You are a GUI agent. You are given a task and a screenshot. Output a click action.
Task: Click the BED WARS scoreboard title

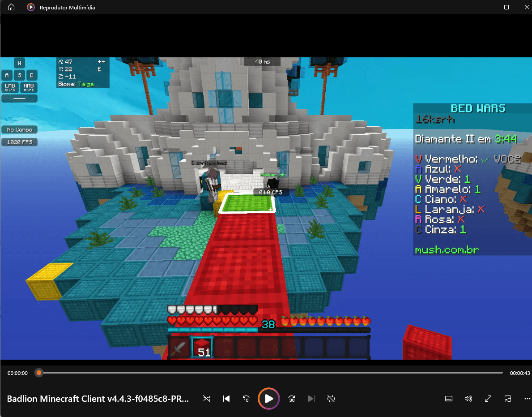click(478, 108)
